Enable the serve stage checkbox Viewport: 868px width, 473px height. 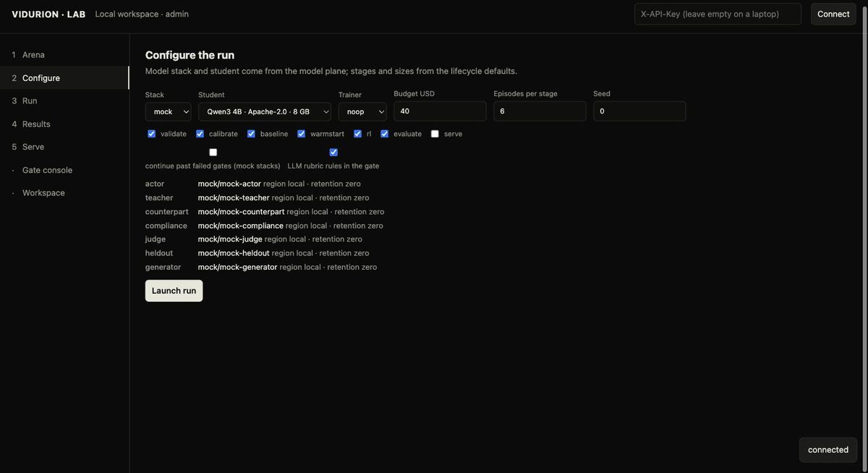tap(435, 134)
